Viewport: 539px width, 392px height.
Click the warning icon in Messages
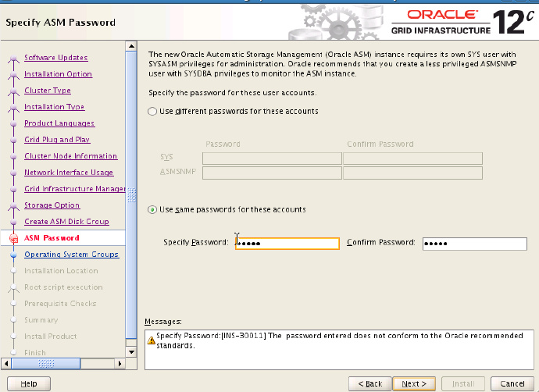coord(151,340)
